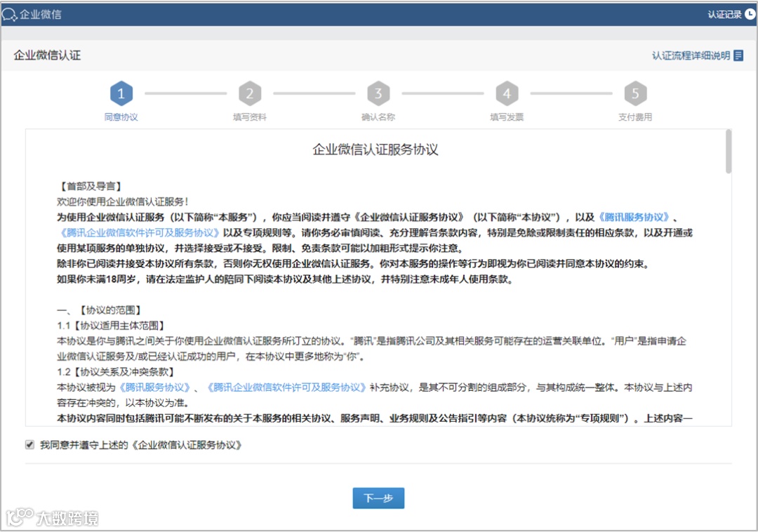
Task: Click the 企业微信 logo icon
Action: coord(10,15)
